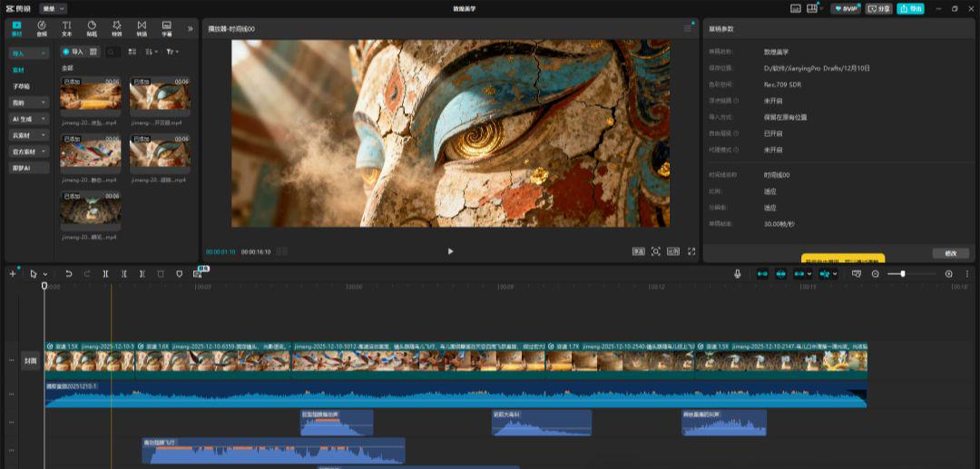Open the 音频 (Audio) tab
The width and height of the screenshot is (980, 469).
(x=42, y=27)
